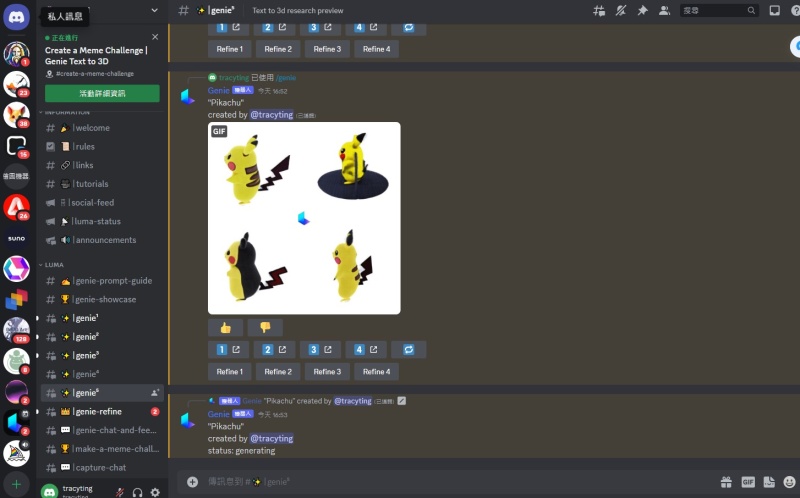The height and width of the screenshot is (498, 800).
Task: Open #create-a-meme-challenge event location link
Action: [x=95, y=74]
